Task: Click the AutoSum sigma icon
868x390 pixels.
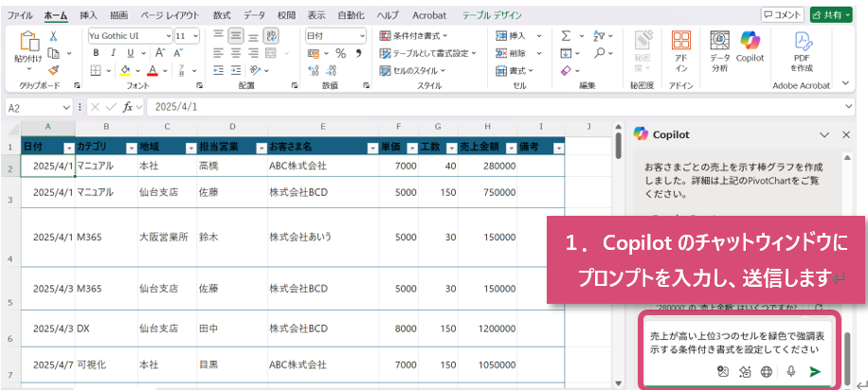Action: (566, 36)
